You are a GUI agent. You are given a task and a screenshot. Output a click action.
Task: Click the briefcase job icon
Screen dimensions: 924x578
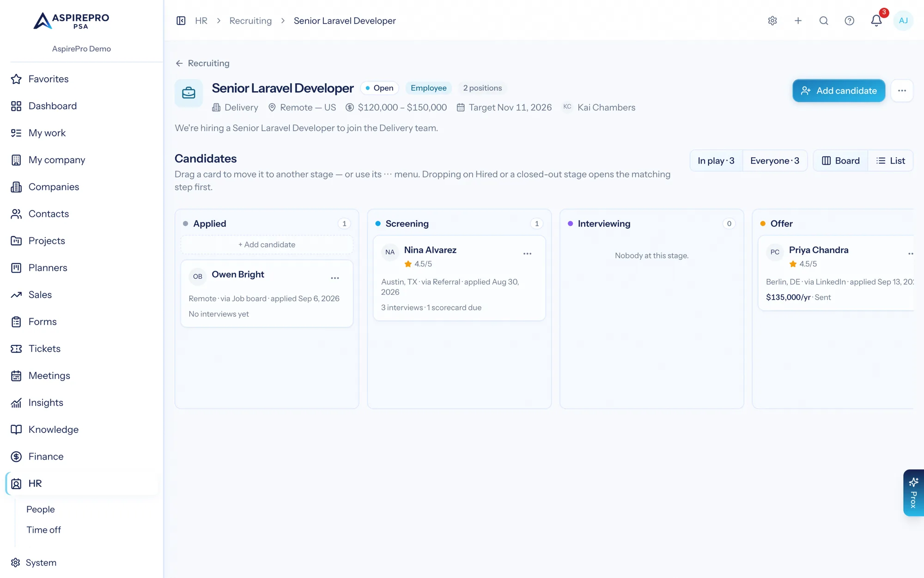click(x=188, y=93)
